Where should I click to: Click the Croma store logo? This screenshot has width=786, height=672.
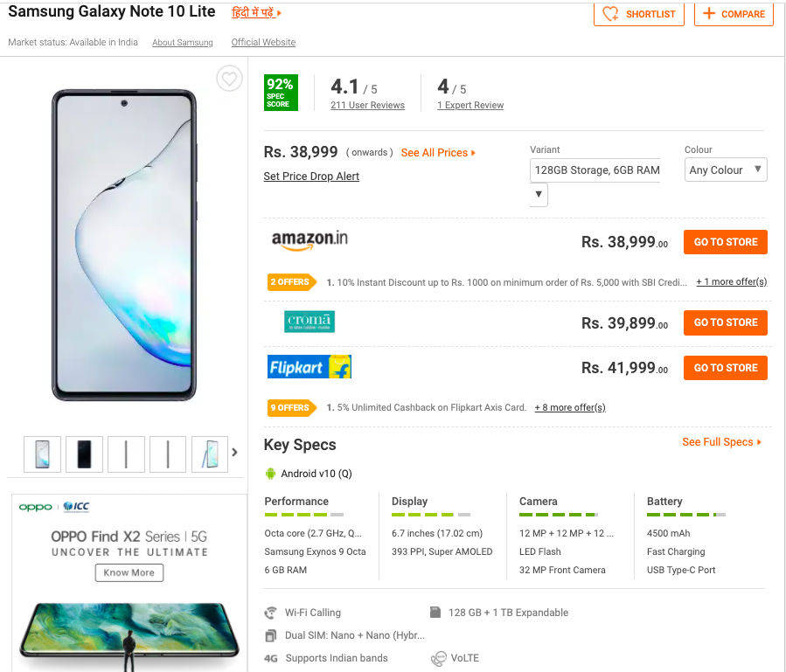(310, 322)
